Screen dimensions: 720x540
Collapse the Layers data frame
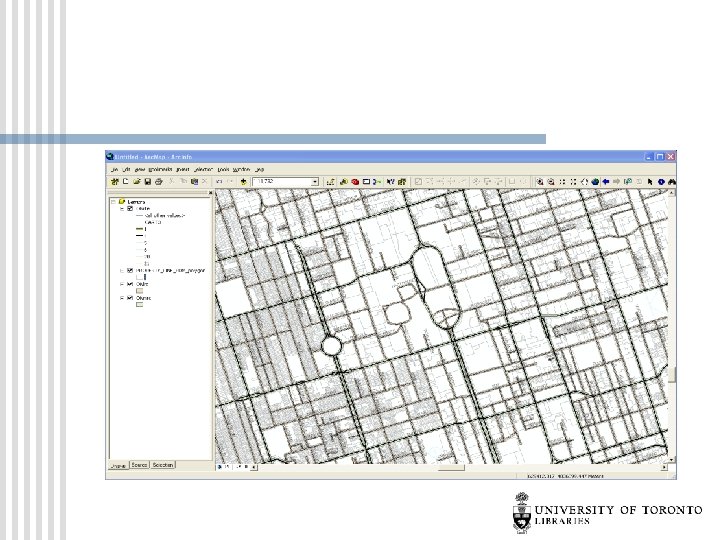(x=113, y=202)
